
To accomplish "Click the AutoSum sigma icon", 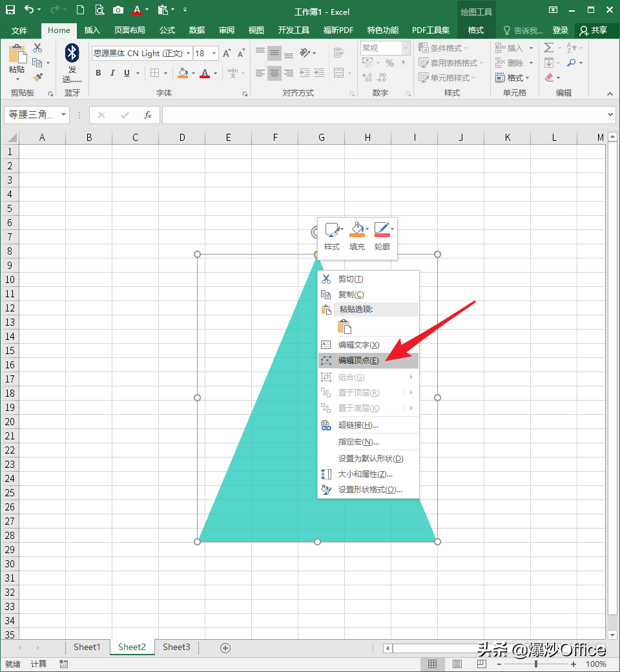I will [x=548, y=48].
